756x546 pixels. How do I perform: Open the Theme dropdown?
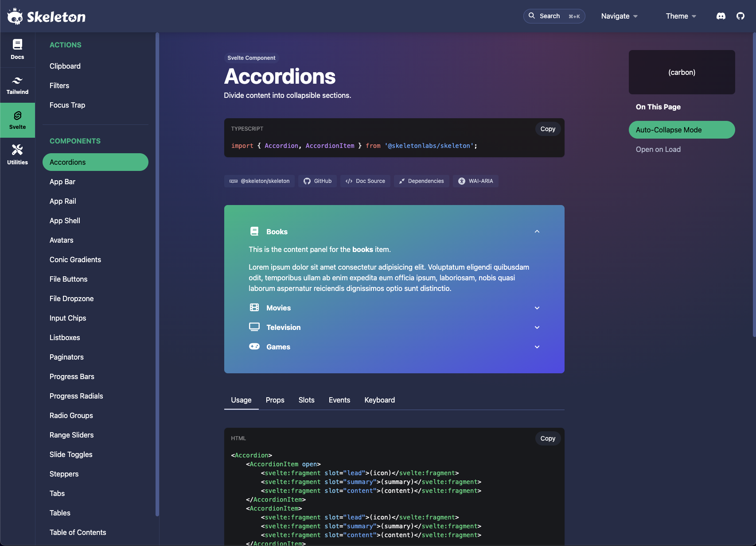point(680,16)
